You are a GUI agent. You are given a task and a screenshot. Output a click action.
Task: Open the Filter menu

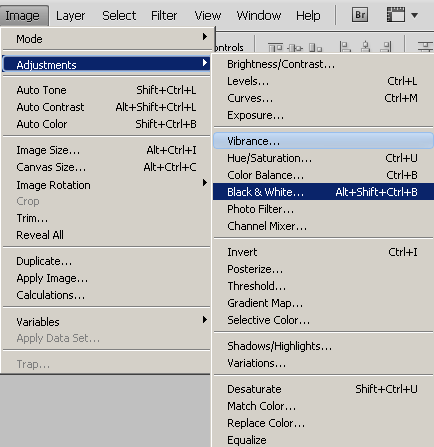point(164,16)
